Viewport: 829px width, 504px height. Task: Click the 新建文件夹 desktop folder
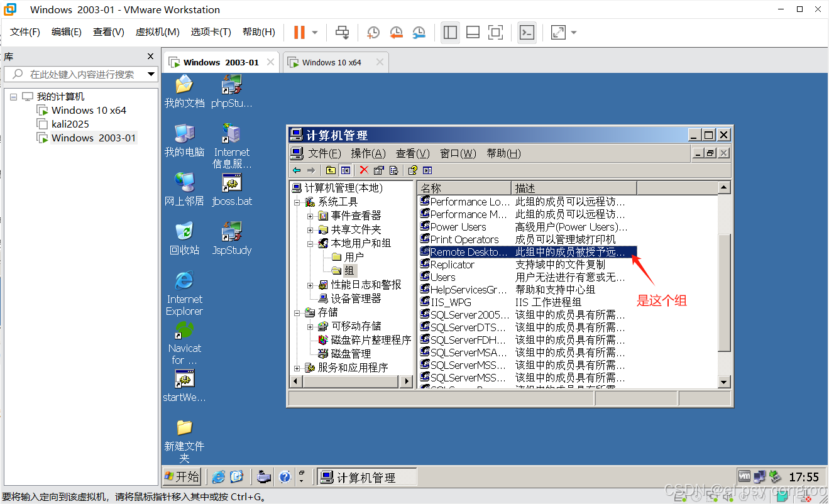184,442
